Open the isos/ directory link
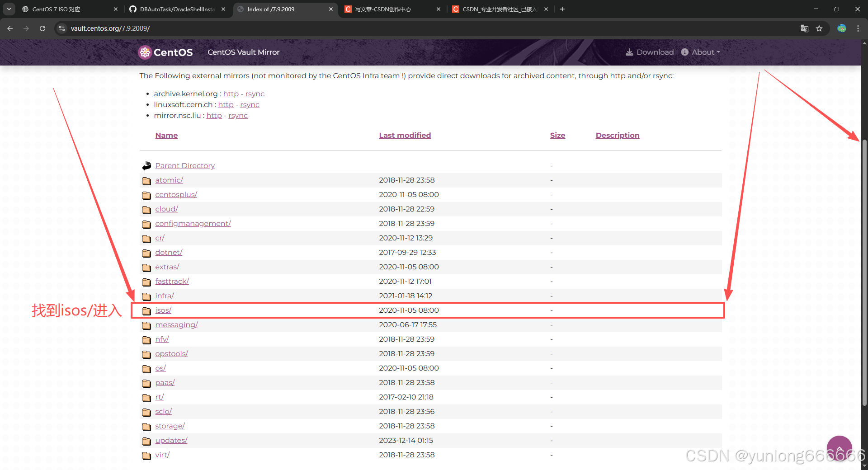The image size is (868, 470). (x=163, y=310)
